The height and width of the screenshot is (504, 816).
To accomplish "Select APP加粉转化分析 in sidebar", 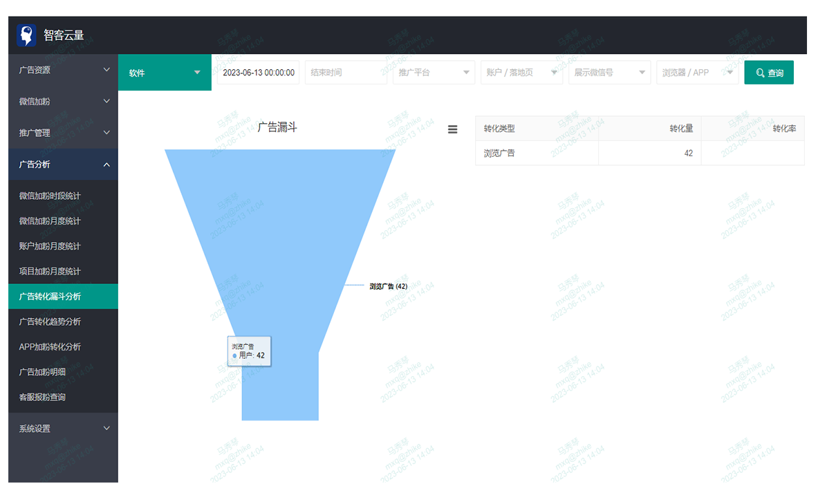I will click(x=50, y=346).
